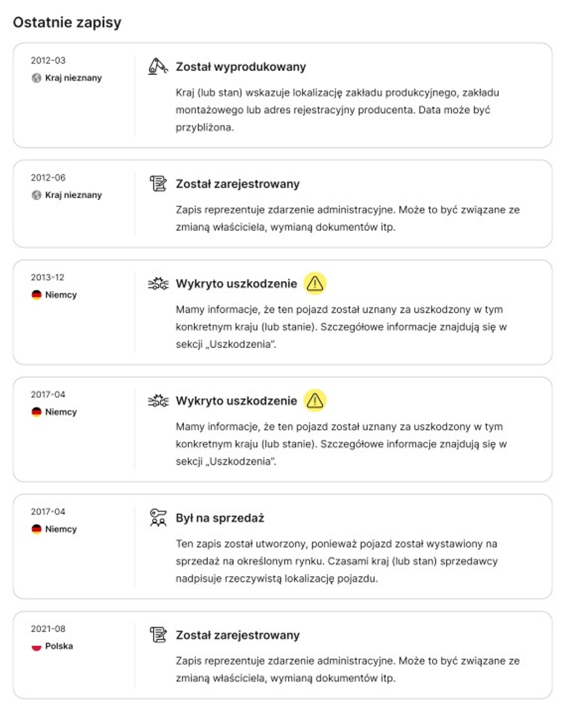Click the date label '2012-03'

[47, 60]
